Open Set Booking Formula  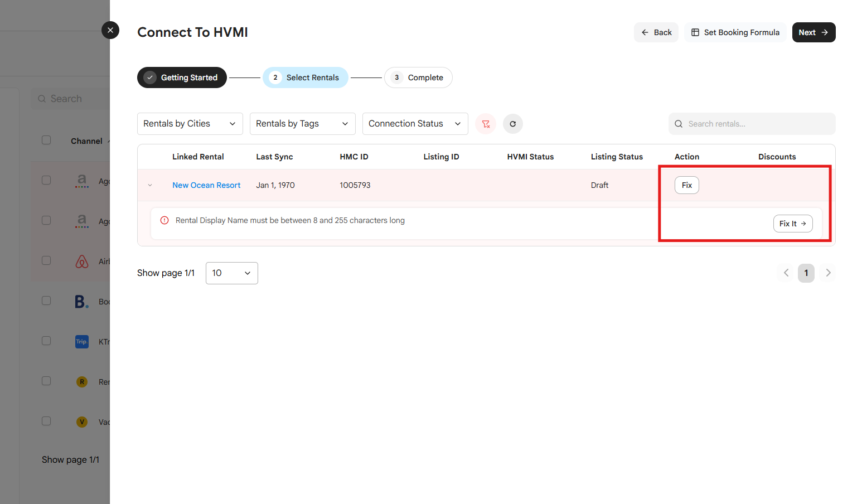(735, 32)
